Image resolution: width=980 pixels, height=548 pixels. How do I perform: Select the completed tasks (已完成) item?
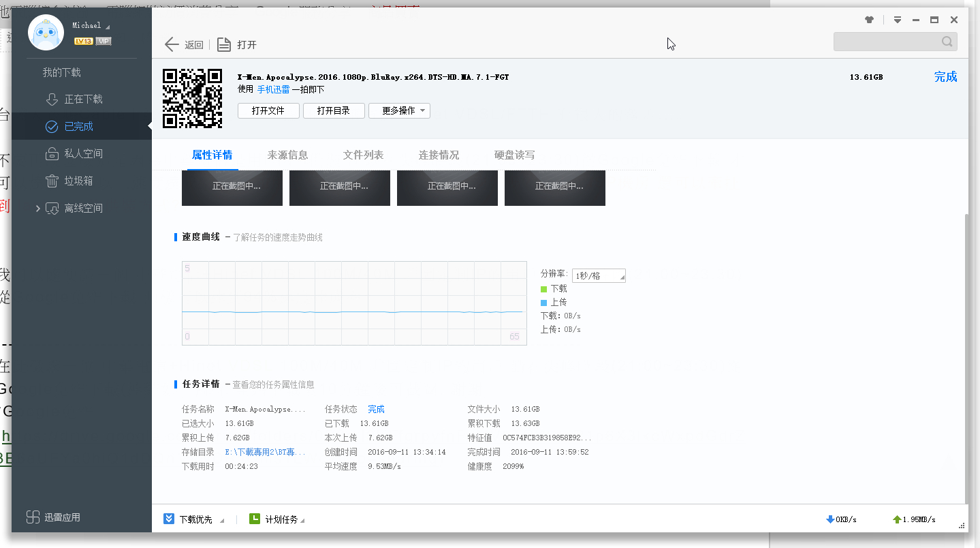point(82,126)
